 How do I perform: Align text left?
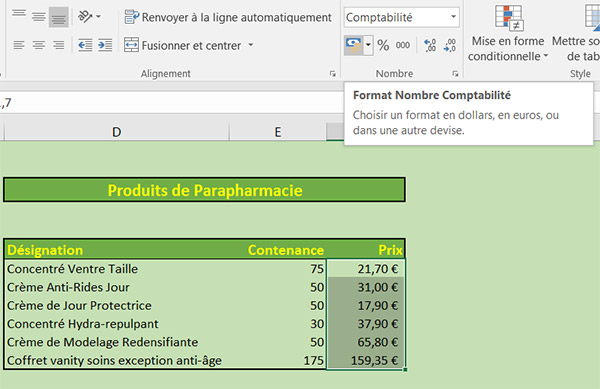[x=19, y=45]
